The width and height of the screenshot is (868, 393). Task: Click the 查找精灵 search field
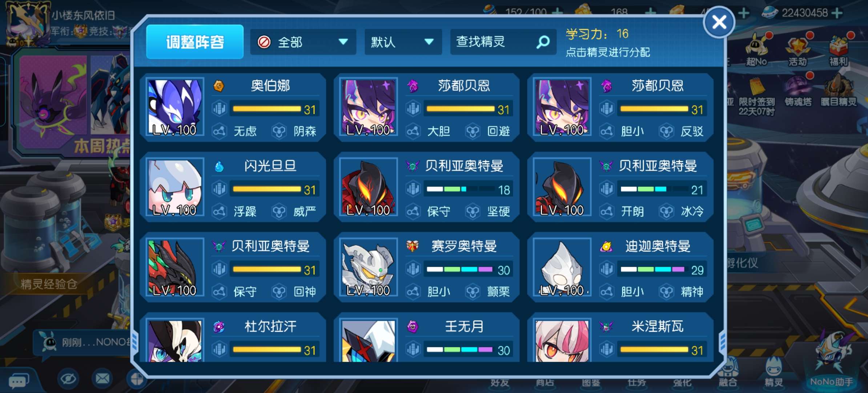click(503, 42)
